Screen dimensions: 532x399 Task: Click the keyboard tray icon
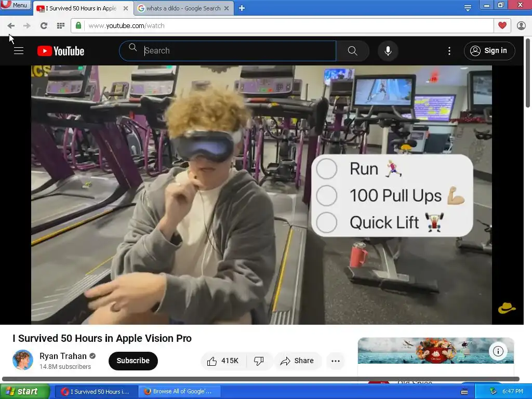pyautogui.click(x=464, y=392)
